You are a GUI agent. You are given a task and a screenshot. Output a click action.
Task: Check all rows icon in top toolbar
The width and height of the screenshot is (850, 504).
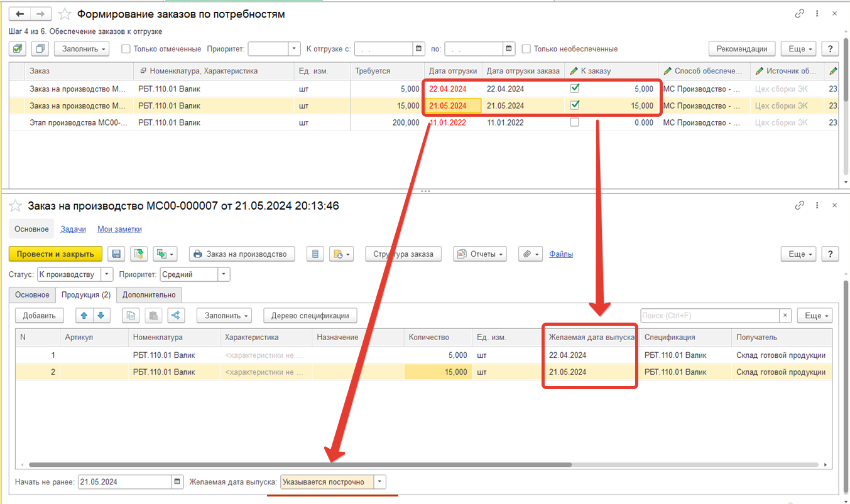coord(18,49)
